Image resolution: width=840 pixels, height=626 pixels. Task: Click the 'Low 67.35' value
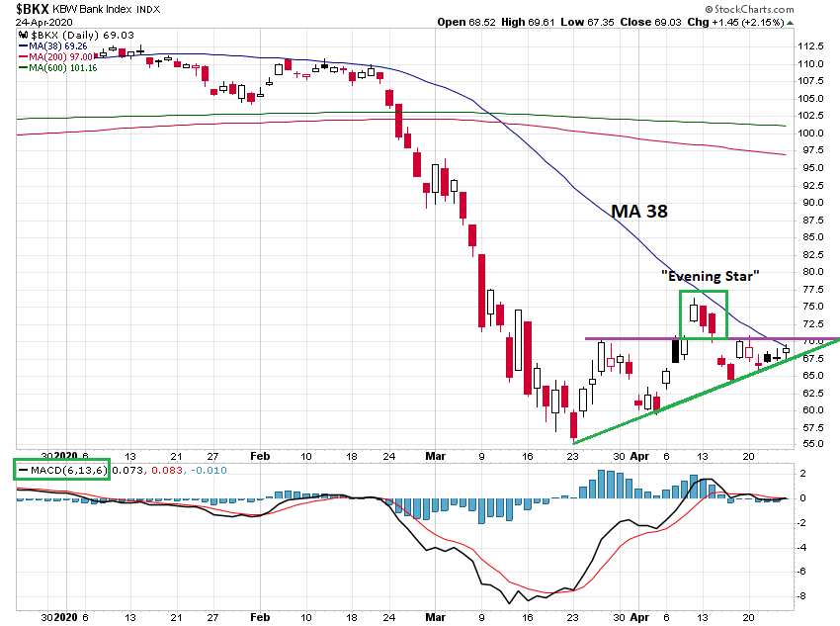(587, 22)
